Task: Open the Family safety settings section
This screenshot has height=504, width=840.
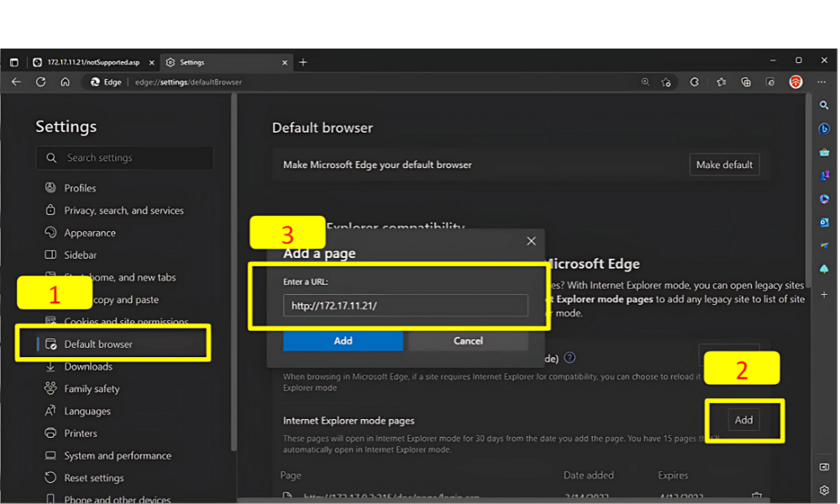Action: 92,389
